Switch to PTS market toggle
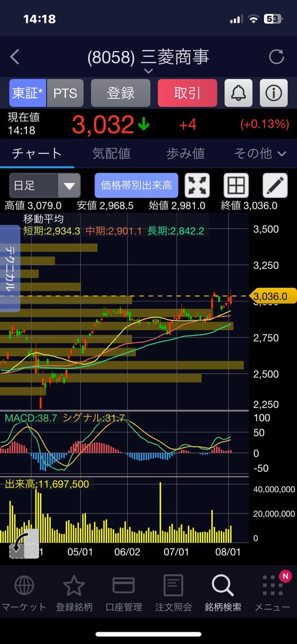The height and width of the screenshot is (644, 297). [x=66, y=93]
